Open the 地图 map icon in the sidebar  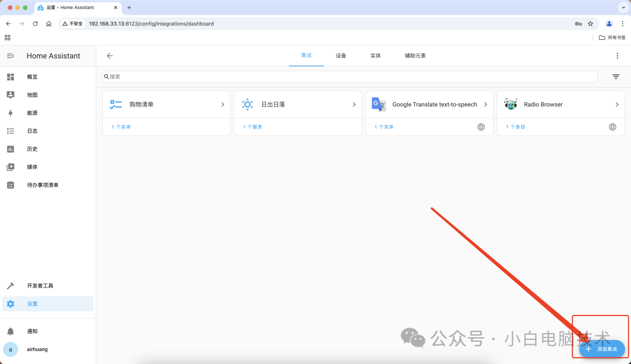(11, 95)
